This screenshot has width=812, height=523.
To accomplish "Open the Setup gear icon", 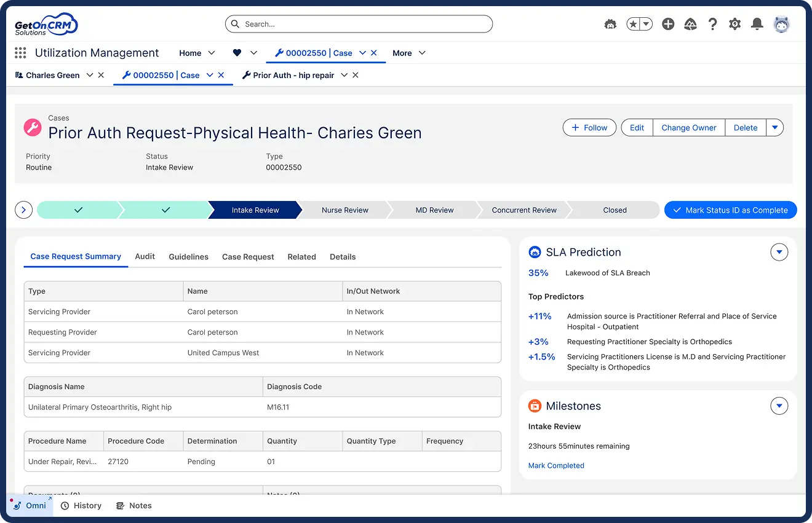I will 734,24.
